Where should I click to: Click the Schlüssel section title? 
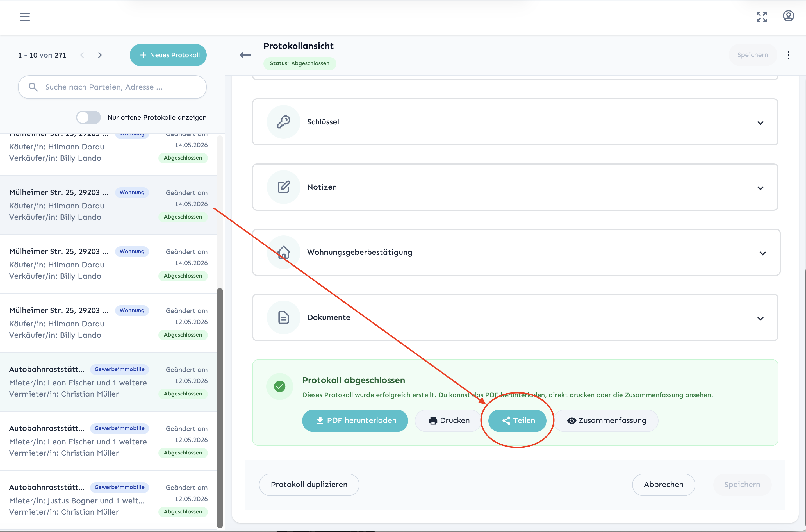tap(323, 122)
